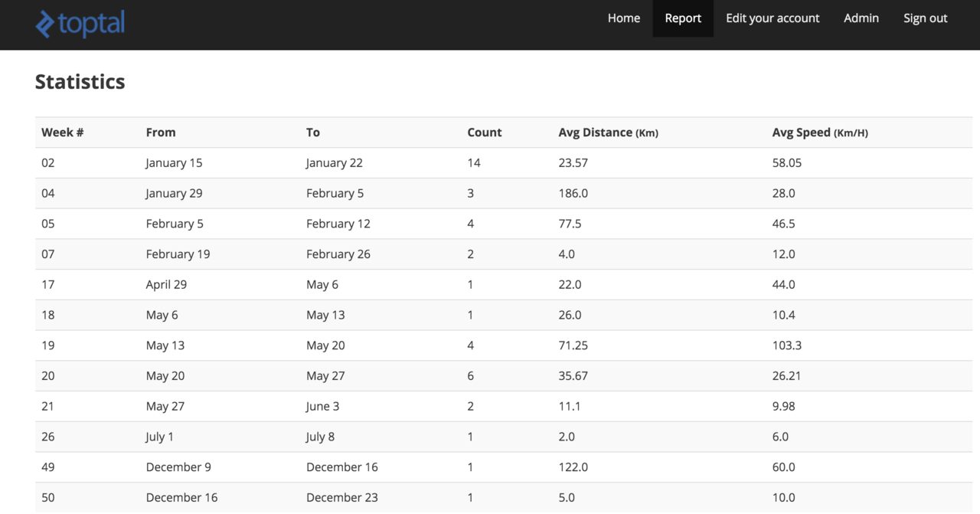Open the Home navigation link
The height and width of the screenshot is (514, 980).
click(623, 18)
